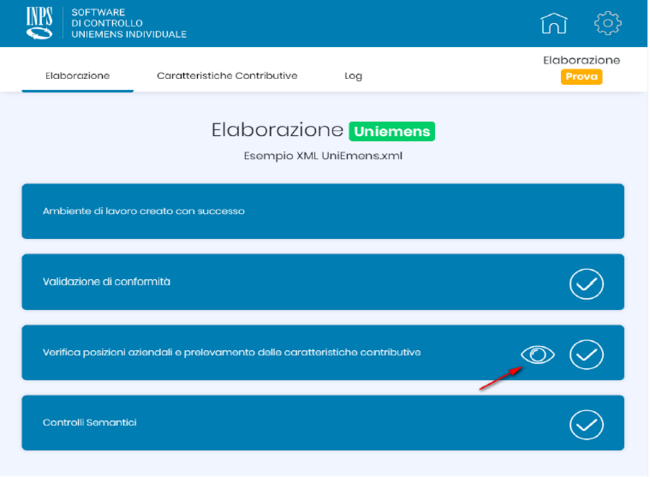Click the Elaborazione label above Prova
The image size is (650, 477).
pos(581,60)
